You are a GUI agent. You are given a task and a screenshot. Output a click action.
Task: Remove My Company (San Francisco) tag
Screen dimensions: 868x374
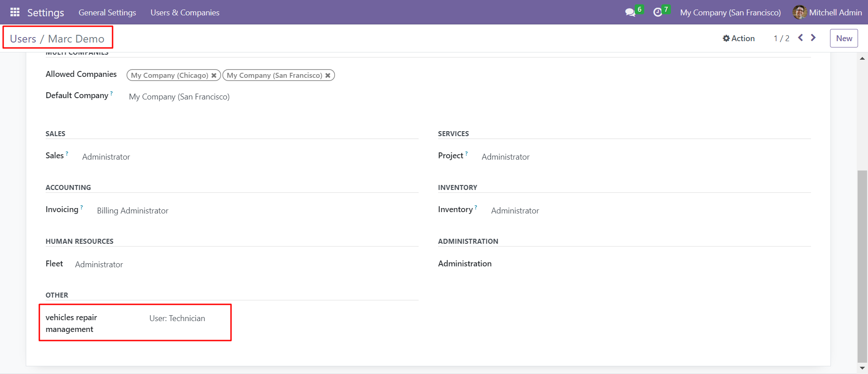328,76
